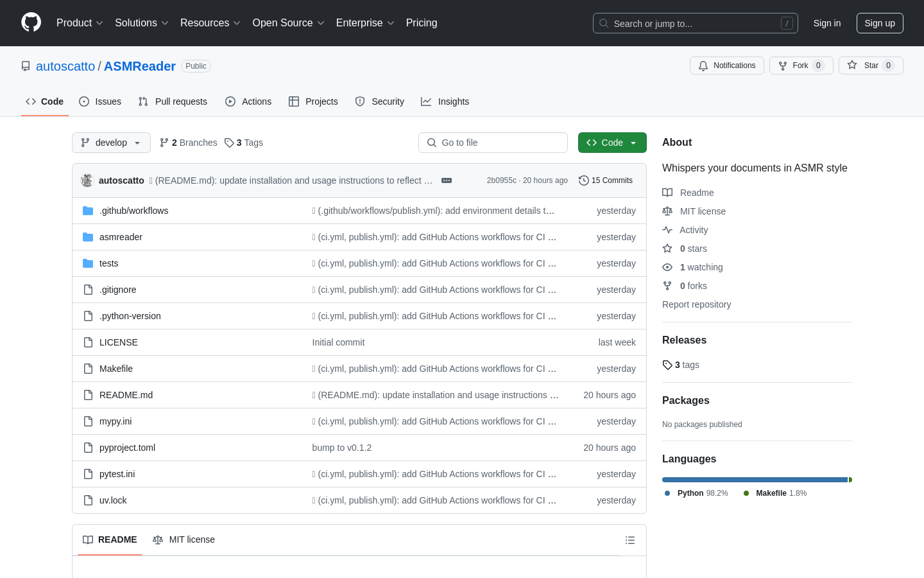
Task: Open the pytest.ini file
Action: [x=117, y=474]
